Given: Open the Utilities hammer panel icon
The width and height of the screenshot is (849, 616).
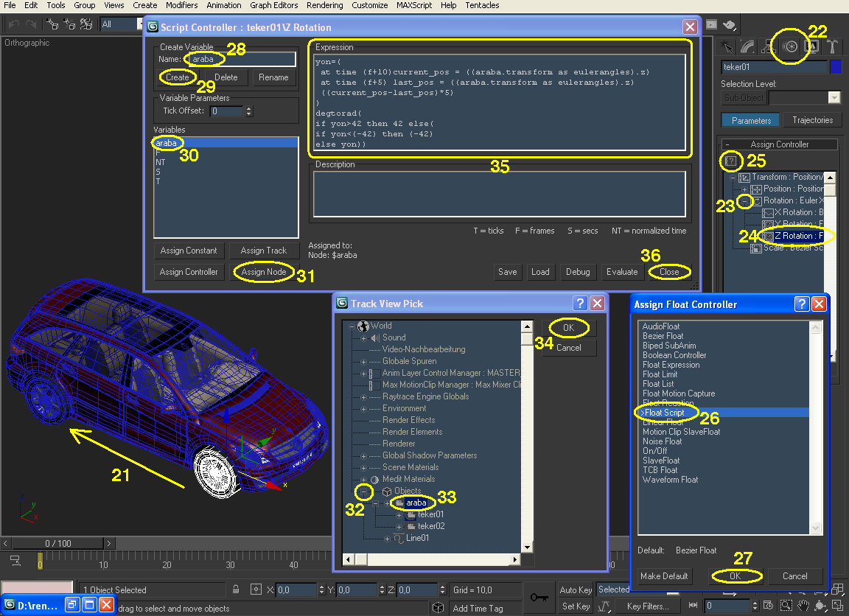Looking at the screenshot, I should click(832, 46).
